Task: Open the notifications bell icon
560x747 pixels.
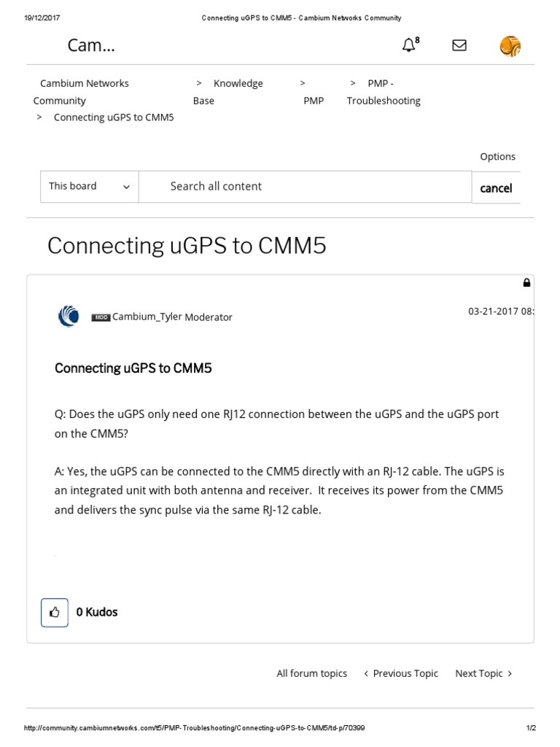Action: click(409, 45)
